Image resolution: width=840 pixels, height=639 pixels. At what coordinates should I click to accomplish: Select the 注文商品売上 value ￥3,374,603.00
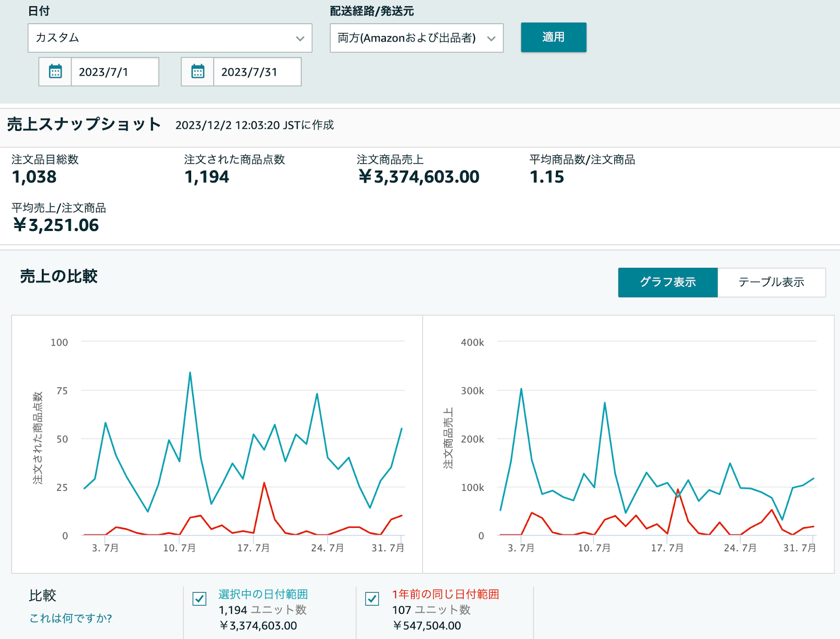tap(418, 177)
